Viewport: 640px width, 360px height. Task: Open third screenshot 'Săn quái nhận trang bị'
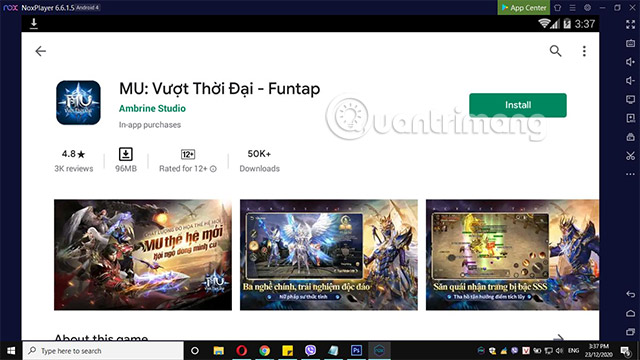[x=512, y=255]
